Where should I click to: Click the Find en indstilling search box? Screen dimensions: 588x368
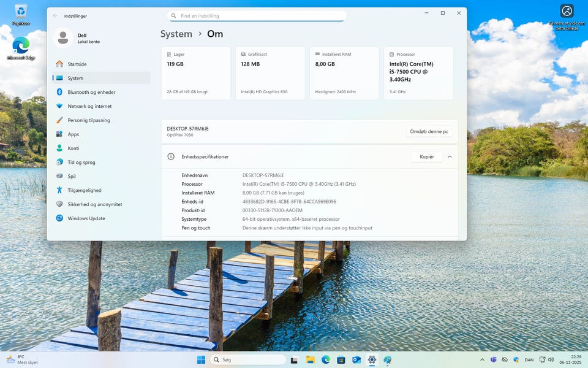click(x=257, y=16)
